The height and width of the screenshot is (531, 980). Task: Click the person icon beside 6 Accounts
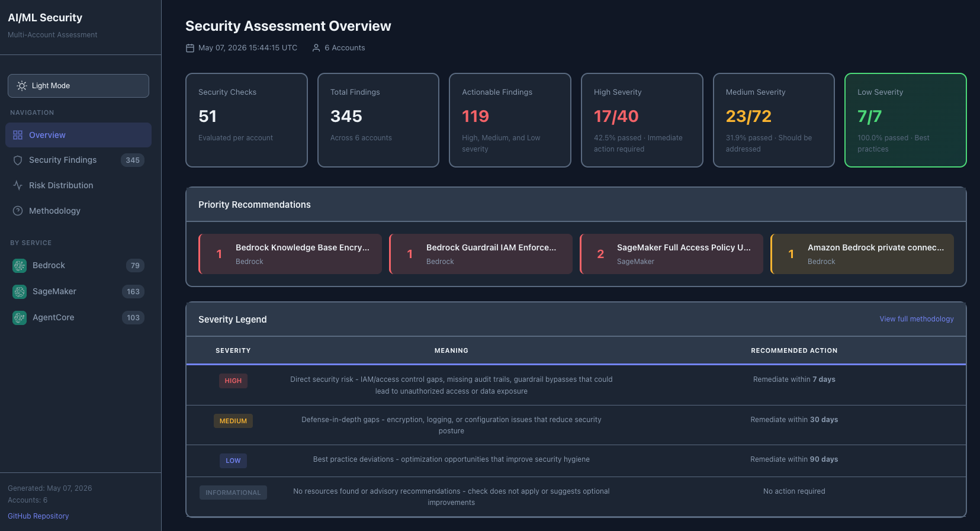(x=316, y=48)
